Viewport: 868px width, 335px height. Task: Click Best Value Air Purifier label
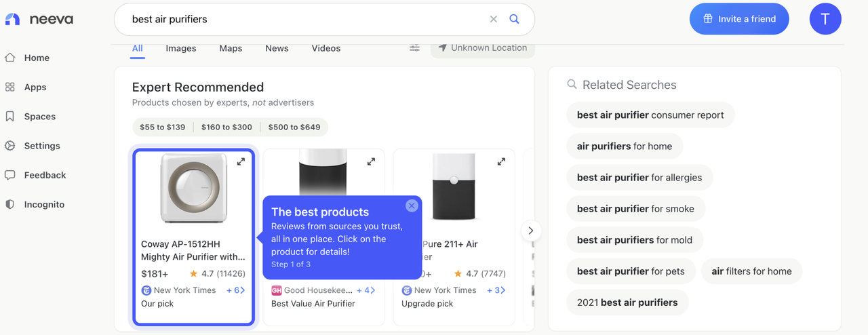click(x=313, y=304)
